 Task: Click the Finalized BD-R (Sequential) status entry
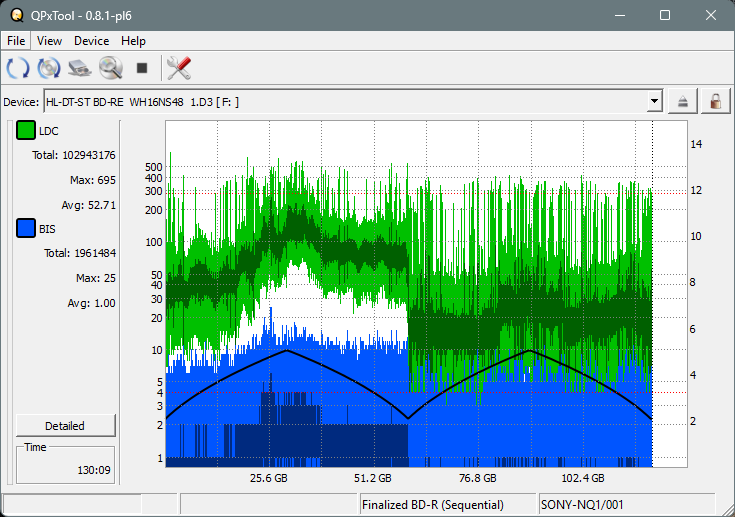tap(447, 504)
